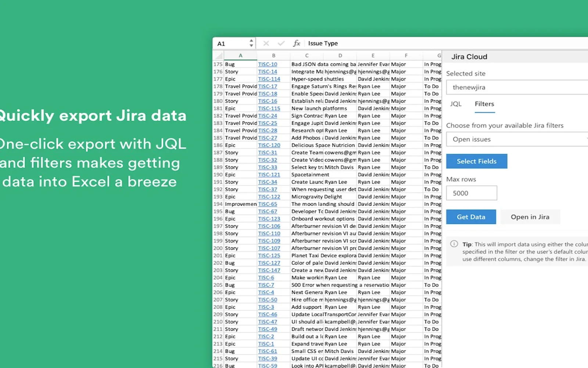Switch to the JQL tab

coord(456,104)
